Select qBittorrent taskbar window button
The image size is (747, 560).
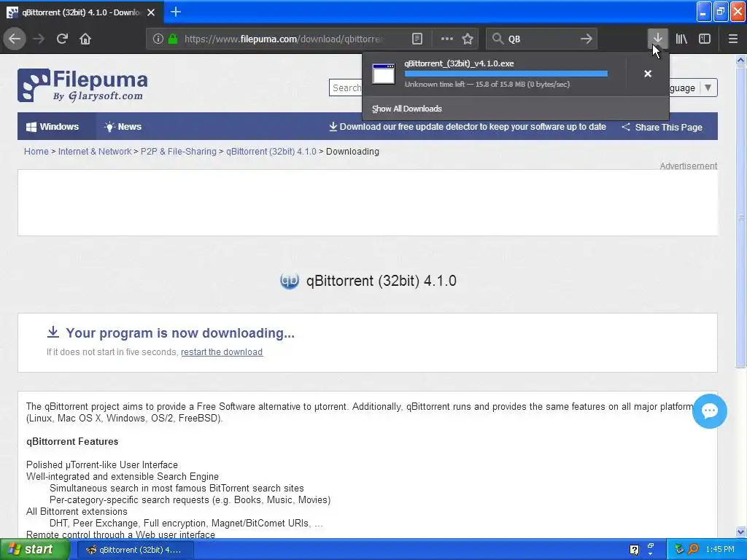(135, 550)
